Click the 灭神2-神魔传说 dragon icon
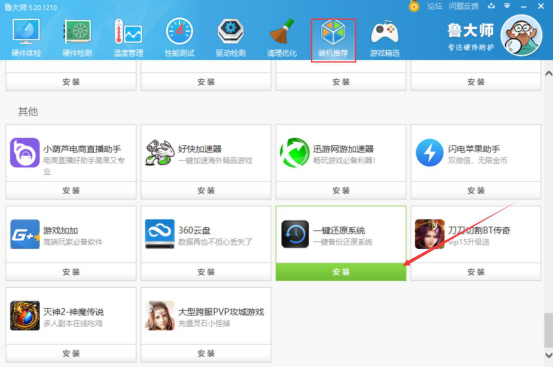This screenshot has width=554, height=367. [25, 315]
